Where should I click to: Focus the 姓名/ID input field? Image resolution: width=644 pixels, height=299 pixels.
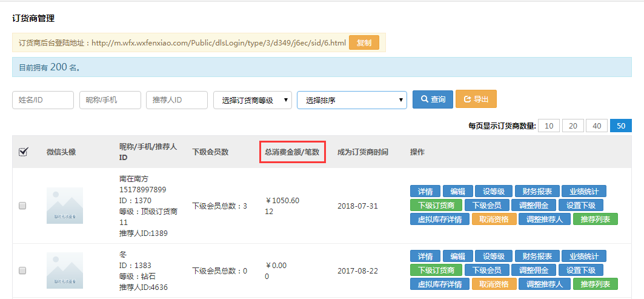click(43, 100)
